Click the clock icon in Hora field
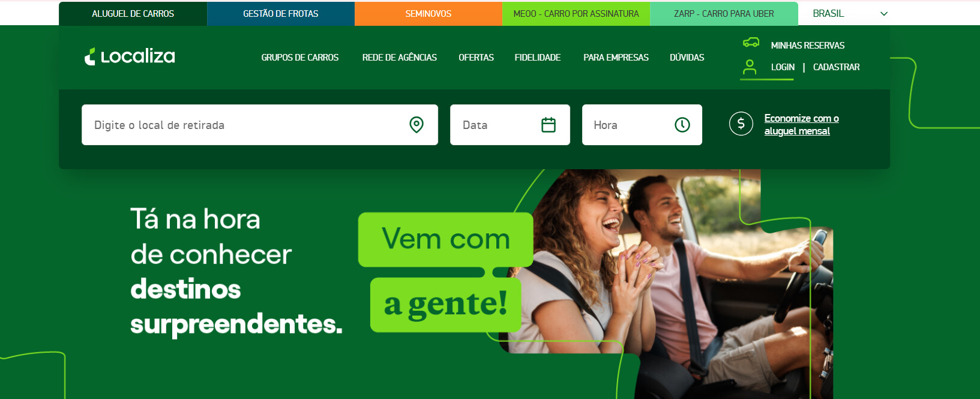The height and width of the screenshot is (399, 980). point(682,125)
